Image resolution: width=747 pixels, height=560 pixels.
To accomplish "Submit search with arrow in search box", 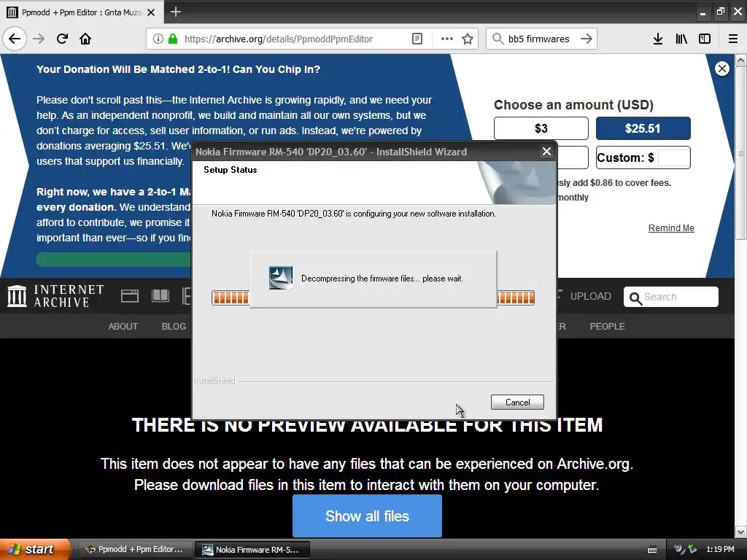I will click(587, 39).
